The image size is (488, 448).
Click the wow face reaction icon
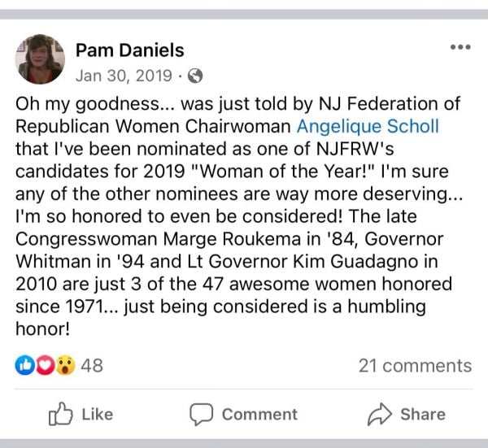65,365
